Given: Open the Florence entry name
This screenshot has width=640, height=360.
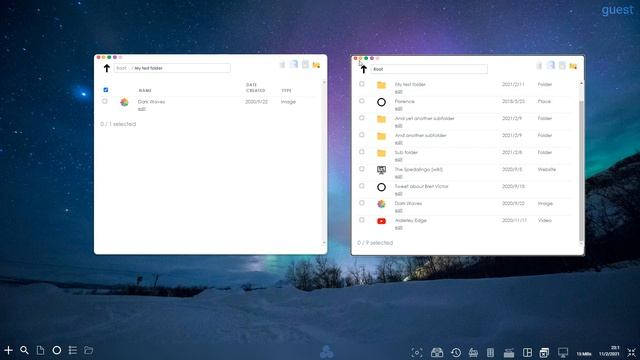Looking at the screenshot, I should click(x=404, y=101).
